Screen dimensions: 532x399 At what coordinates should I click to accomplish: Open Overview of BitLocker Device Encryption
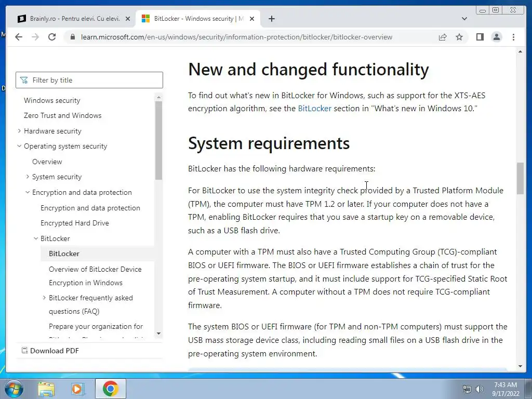pos(95,276)
